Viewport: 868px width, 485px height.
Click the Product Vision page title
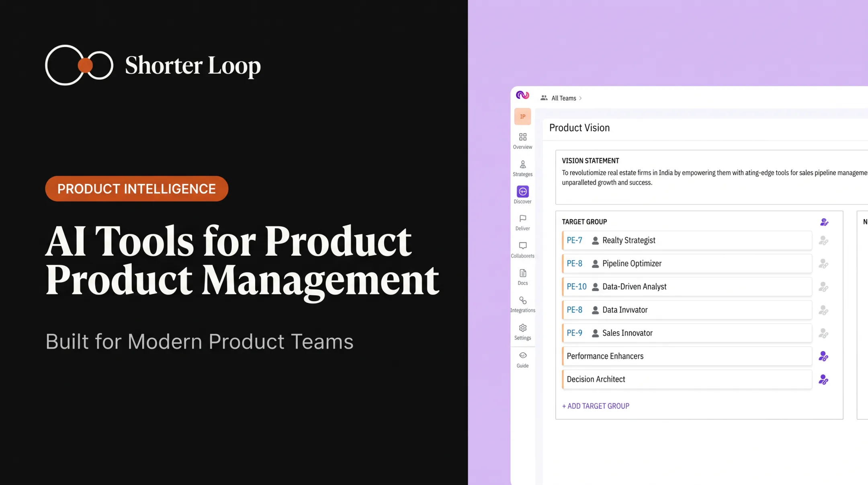pos(579,128)
